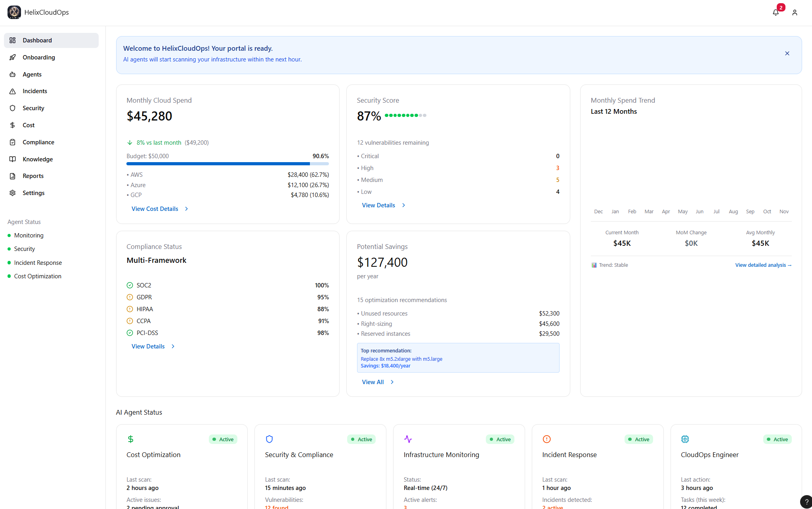The width and height of the screenshot is (812, 509).
Task: Dismiss the welcome banner
Action: 787,54
